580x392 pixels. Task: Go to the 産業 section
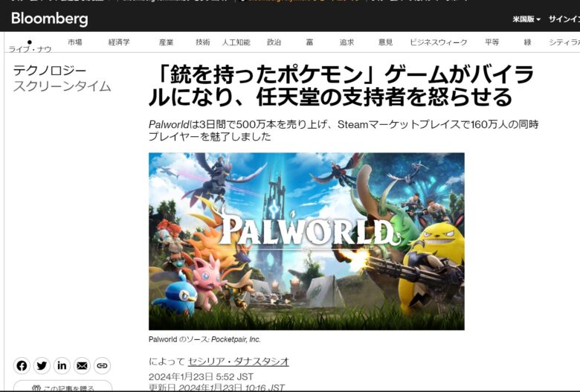[x=166, y=42]
